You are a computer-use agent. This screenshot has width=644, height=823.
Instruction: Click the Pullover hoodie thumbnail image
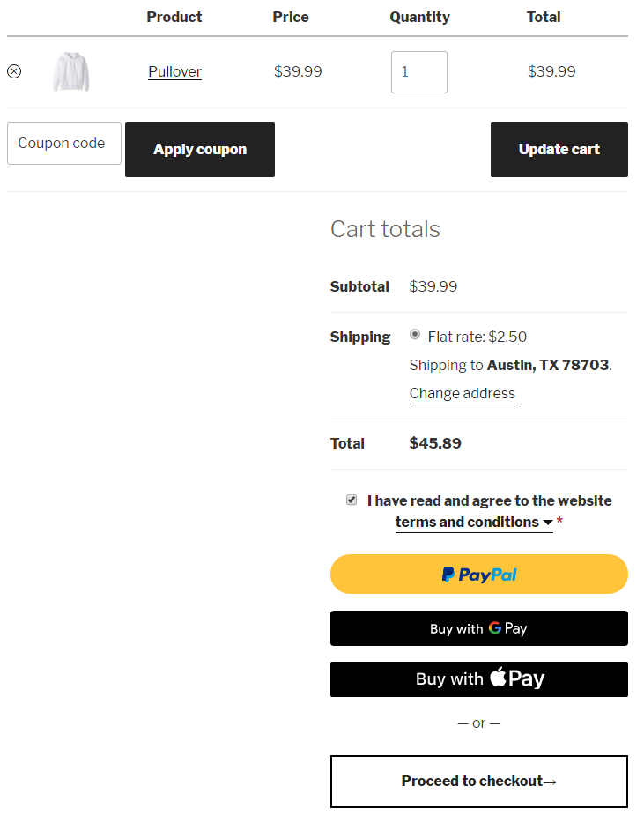coord(70,71)
